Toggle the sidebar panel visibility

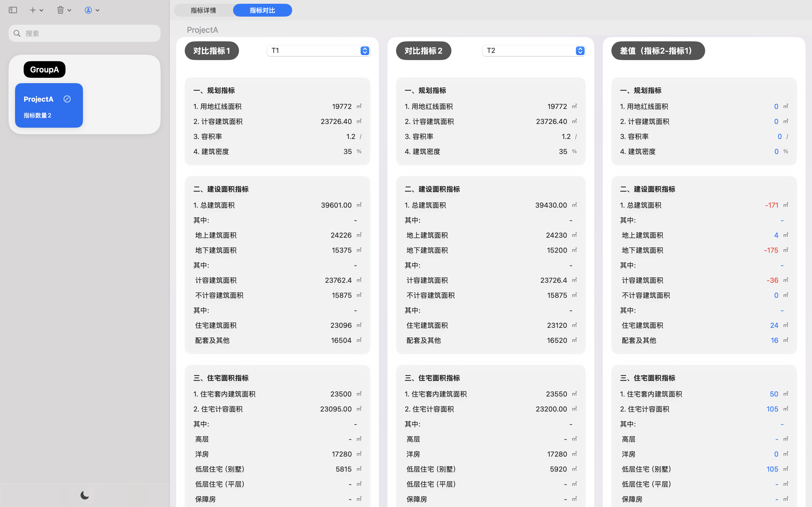point(13,10)
